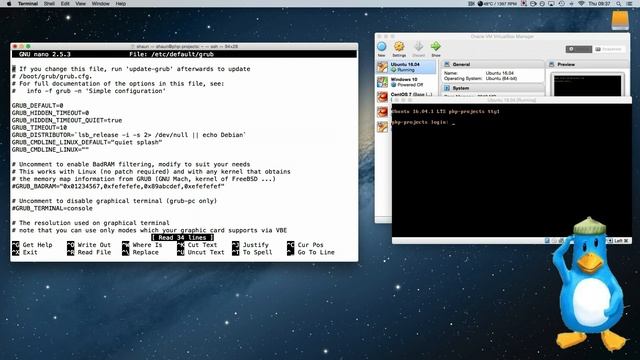Open the Terminal menu in menu bar
Image resolution: width=640 pixels, height=360 pixels.
(x=28, y=4)
